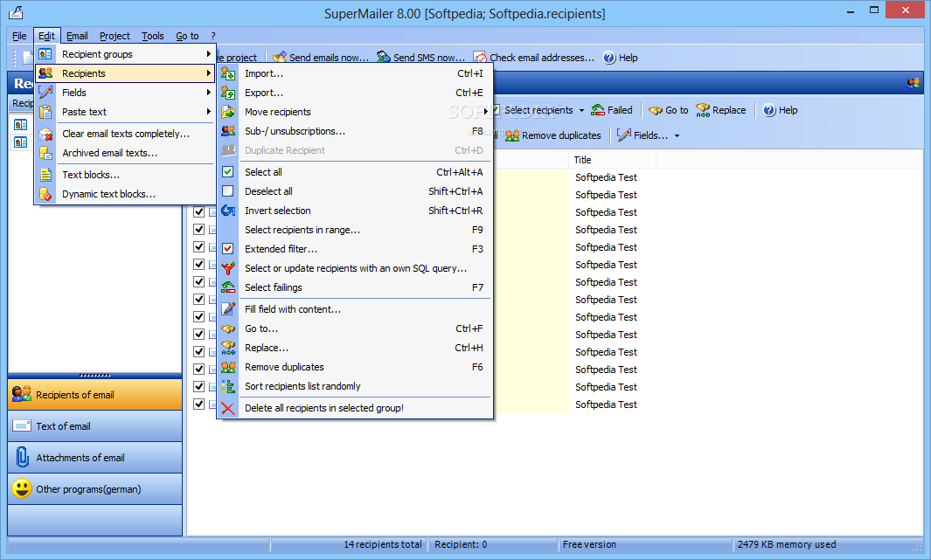Uncheck the last recipient checkbox in the list
The height and width of the screenshot is (560, 931).
point(199,404)
